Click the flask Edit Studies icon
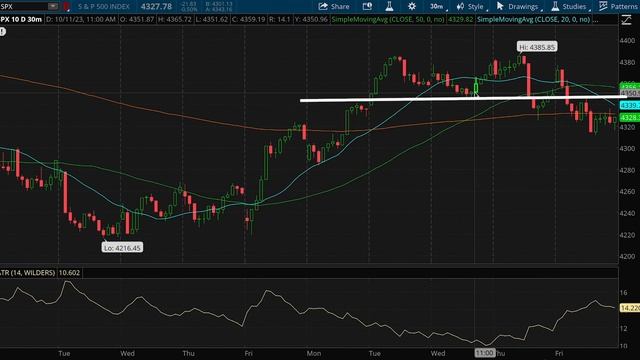Screen dimensions: 640x360 [x=389, y=6]
